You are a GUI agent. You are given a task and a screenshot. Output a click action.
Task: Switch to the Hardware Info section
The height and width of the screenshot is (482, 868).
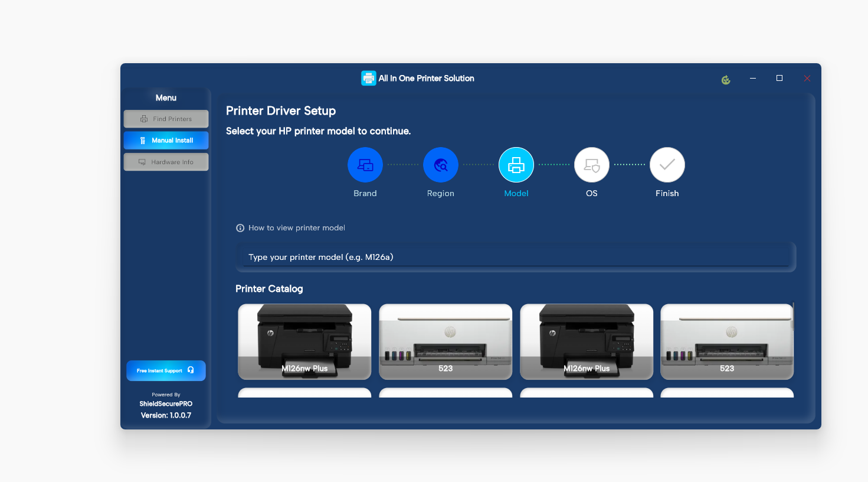166,161
